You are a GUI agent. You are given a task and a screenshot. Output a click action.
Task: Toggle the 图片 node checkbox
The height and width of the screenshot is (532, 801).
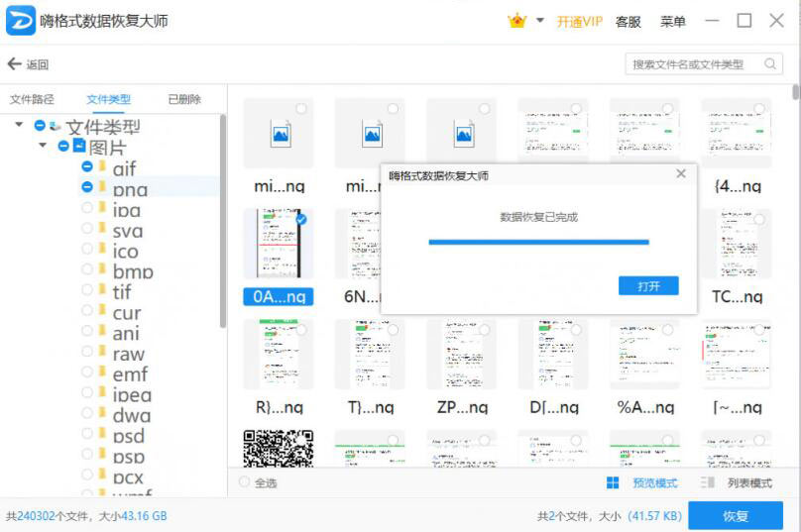point(63,146)
